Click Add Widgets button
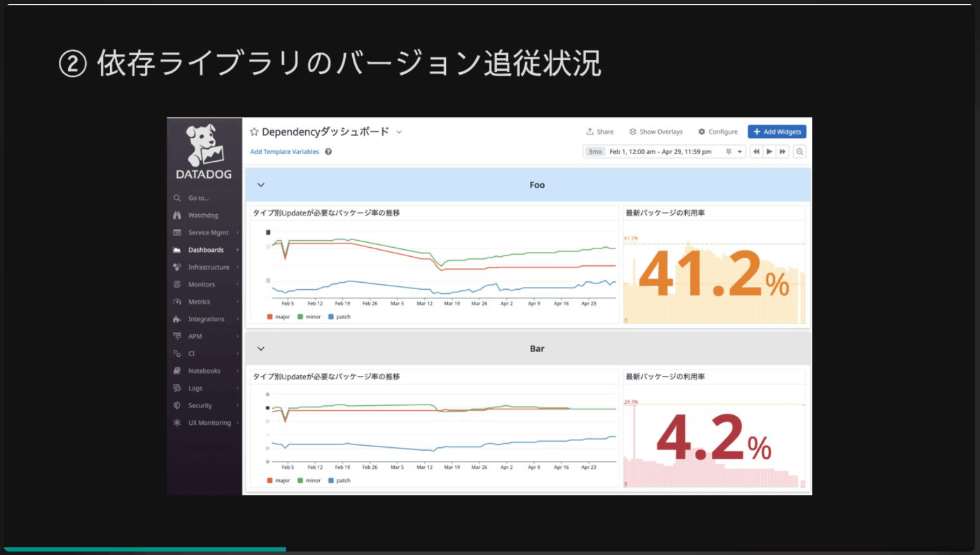 tap(777, 132)
